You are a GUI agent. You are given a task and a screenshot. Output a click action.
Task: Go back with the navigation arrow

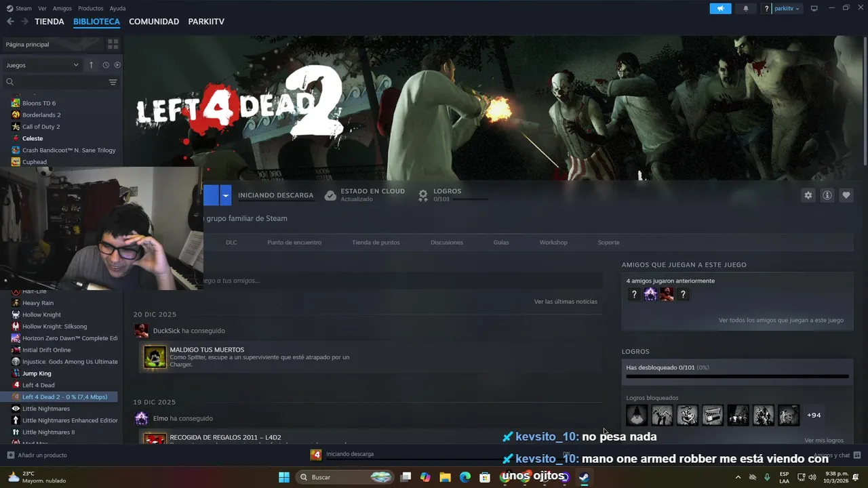[10, 22]
